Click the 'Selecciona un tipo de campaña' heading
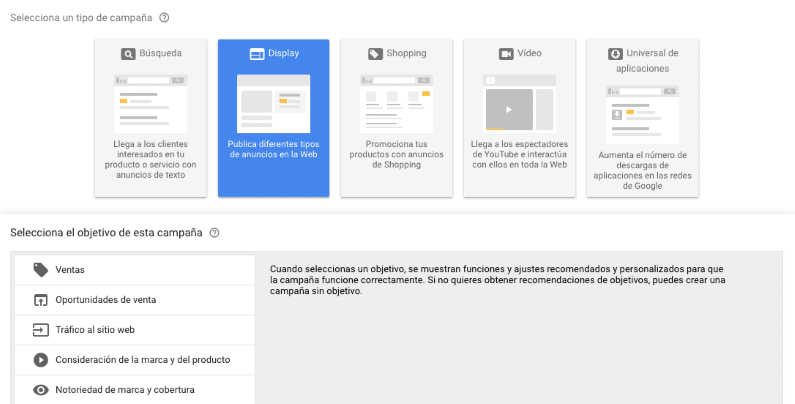Screen dimensions: 795x404 81,18
